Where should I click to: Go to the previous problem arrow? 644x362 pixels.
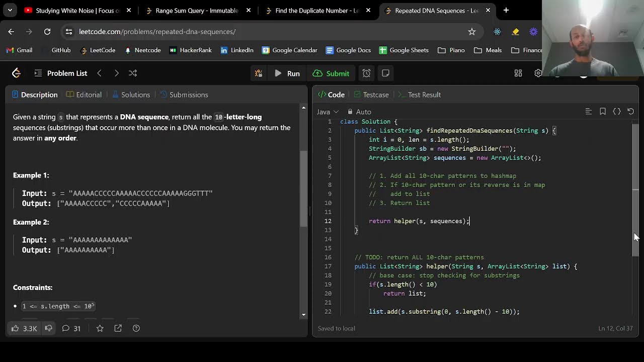(x=99, y=73)
